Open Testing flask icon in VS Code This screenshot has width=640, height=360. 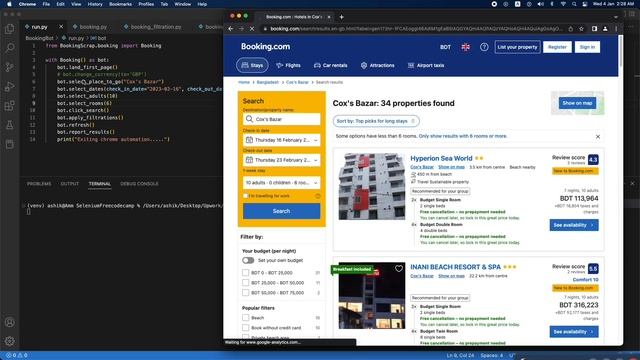tap(9, 125)
